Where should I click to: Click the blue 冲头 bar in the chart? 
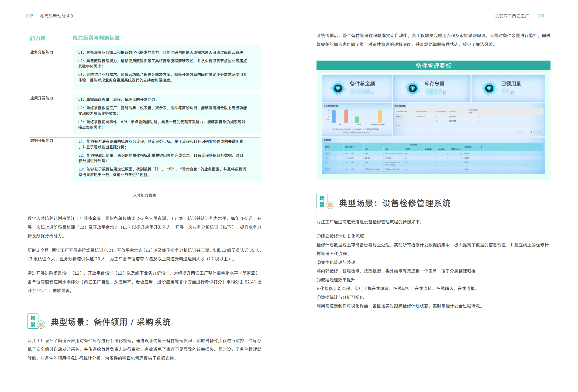[334, 117]
